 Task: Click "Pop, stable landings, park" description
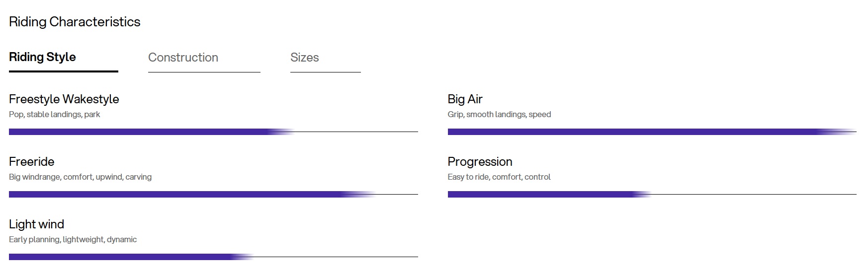55,115
